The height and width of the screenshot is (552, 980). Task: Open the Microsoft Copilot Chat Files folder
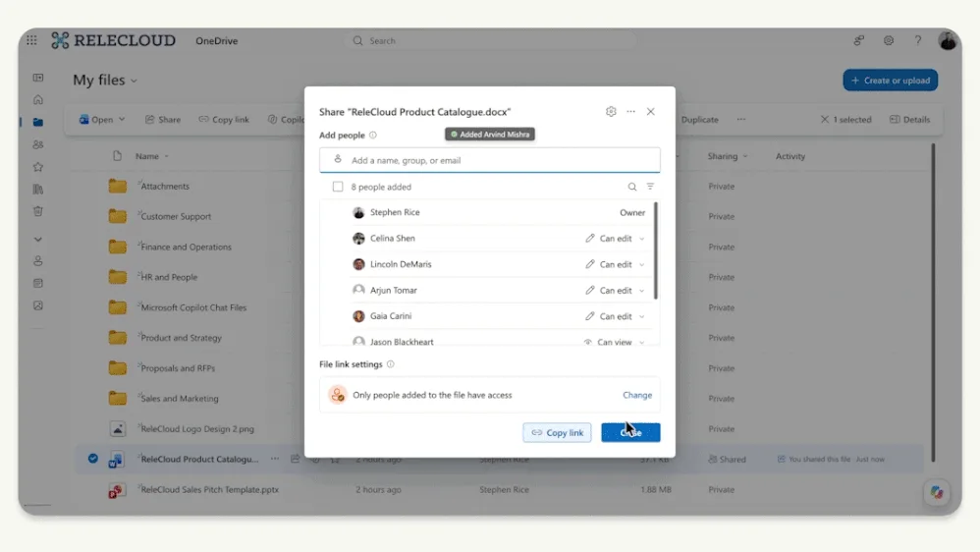[193, 307]
